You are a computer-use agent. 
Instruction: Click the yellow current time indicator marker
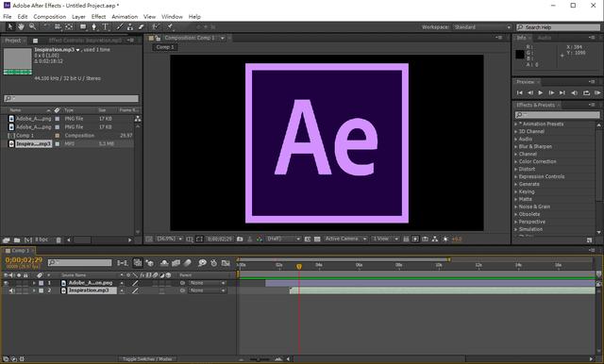tap(299, 266)
